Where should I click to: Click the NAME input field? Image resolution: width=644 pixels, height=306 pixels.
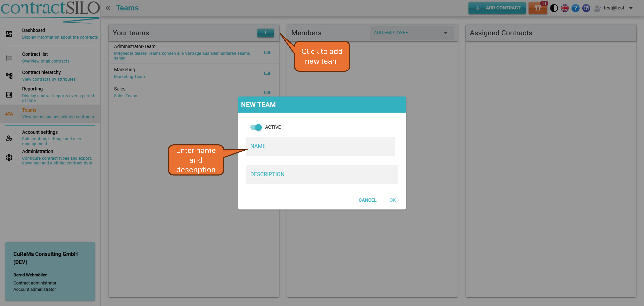click(x=321, y=146)
